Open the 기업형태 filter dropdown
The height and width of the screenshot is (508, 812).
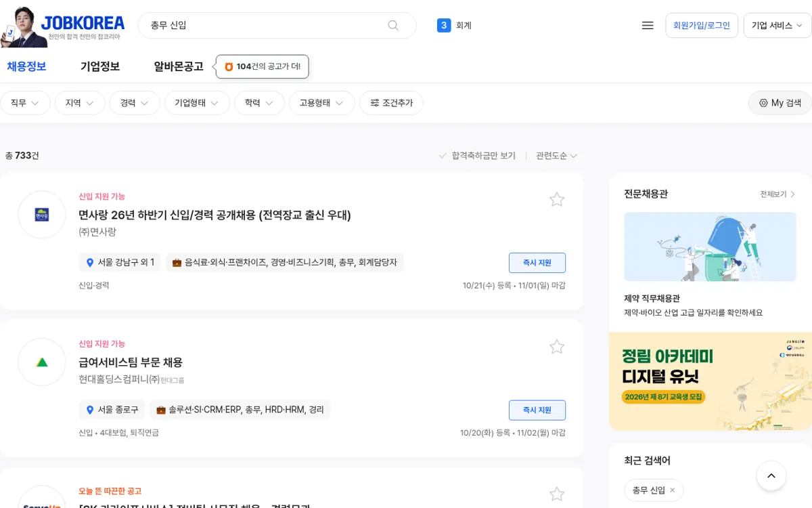(x=197, y=103)
